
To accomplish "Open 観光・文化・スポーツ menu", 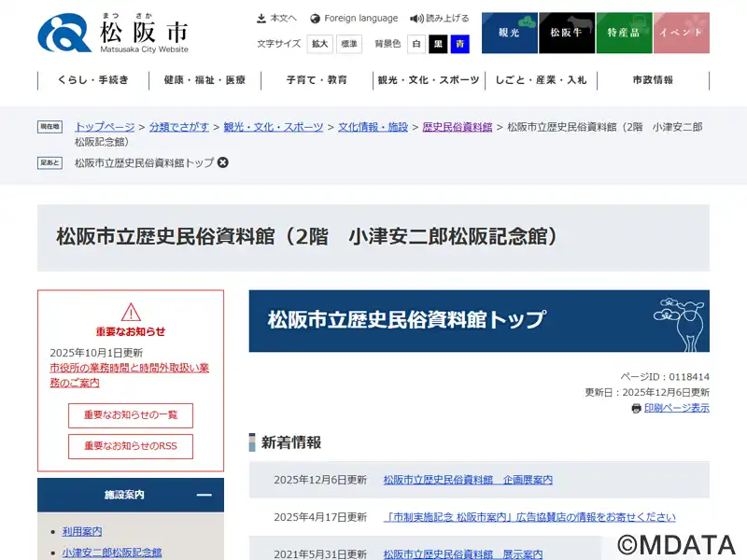I will pyautogui.click(x=429, y=80).
